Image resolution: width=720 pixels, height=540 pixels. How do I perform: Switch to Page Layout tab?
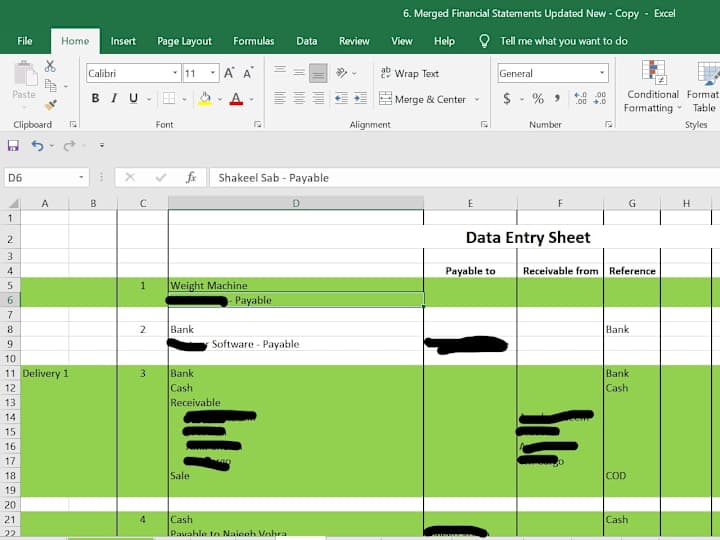(x=185, y=41)
